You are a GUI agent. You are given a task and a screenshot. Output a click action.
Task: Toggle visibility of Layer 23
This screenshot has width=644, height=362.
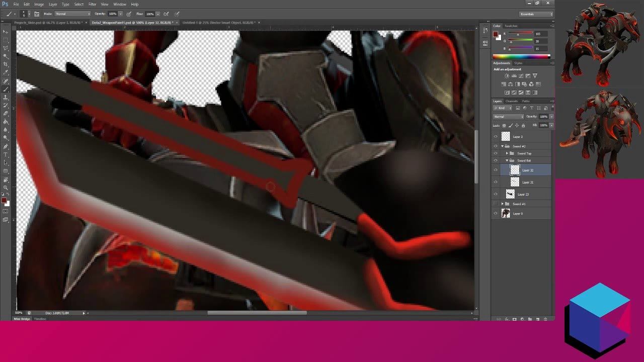pyautogui.click(x=496, y=194)
